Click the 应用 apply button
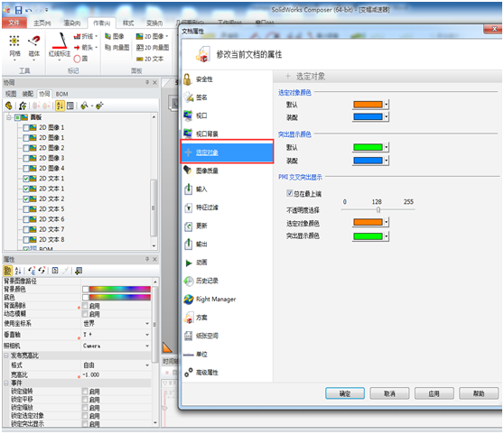 pos(434,393)
